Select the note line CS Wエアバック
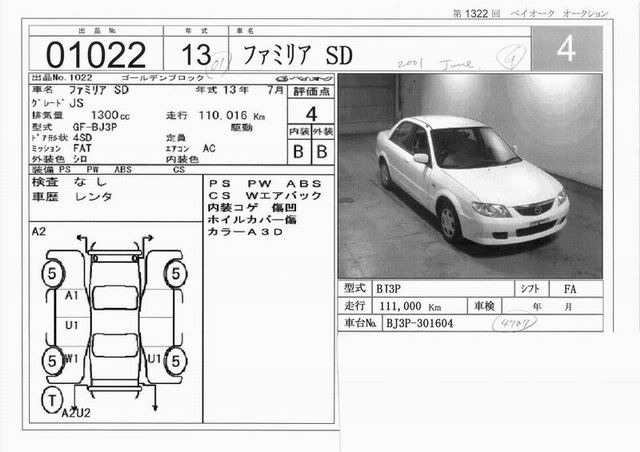640x452 pixels. pos(265,196)
